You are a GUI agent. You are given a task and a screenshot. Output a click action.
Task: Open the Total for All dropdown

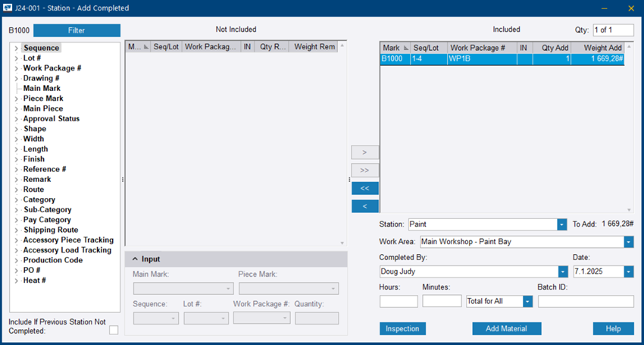pyautogui.click(x=527, y=301)
